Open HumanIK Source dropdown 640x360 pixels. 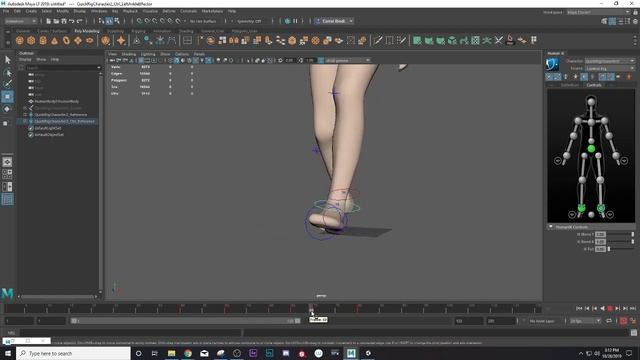[610, 69]
